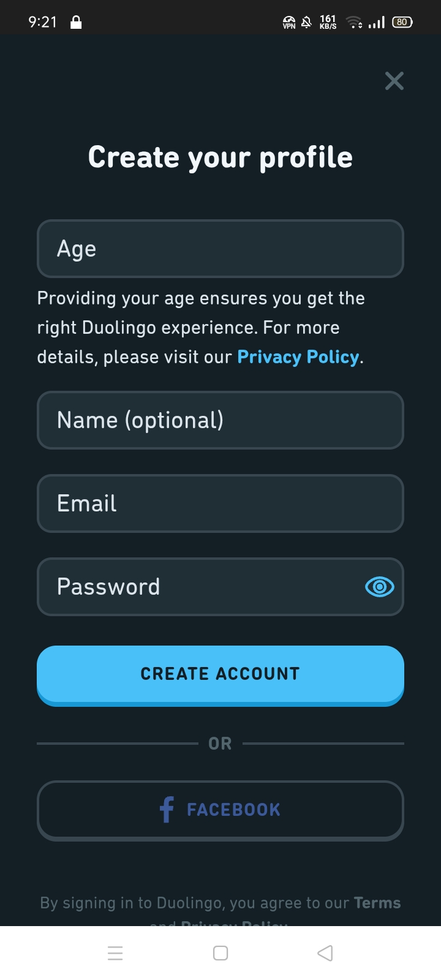Open recent apps via three-line icon
The height and width of the screenshot is (980, 441).
pos(115,953)
